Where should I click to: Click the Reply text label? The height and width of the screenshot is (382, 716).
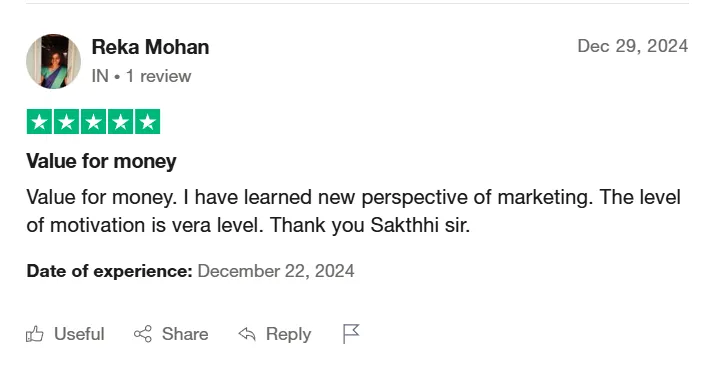point(289,334)
